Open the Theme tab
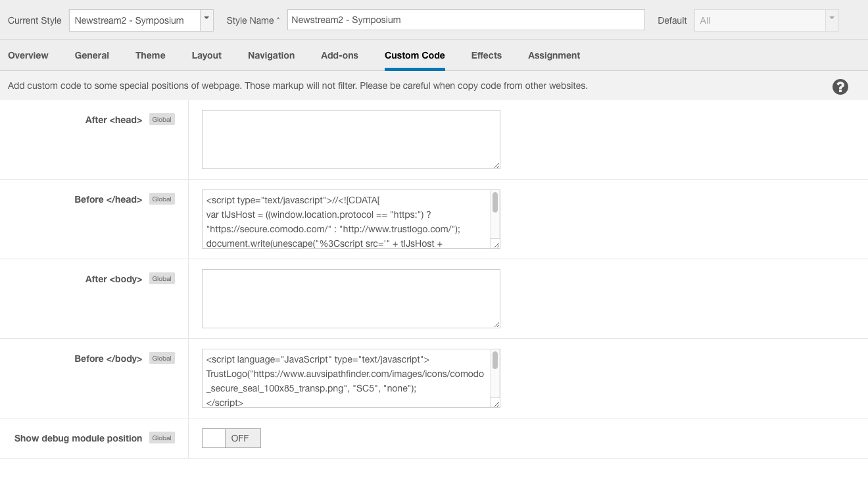 (x=151, y=55)
